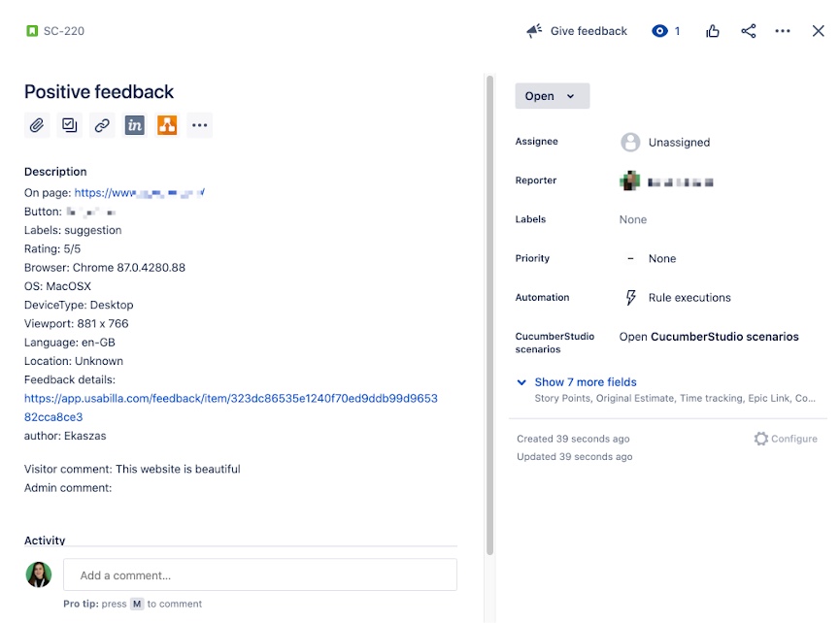The image size is (840, 623).
Task: Click the Unassigned assignee avatar
Action: click(632, 142)
